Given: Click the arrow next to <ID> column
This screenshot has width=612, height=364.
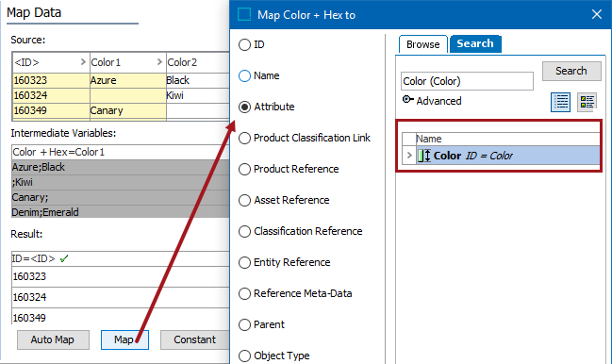Looking at the screenshot, I should click(x=83, y=61).
